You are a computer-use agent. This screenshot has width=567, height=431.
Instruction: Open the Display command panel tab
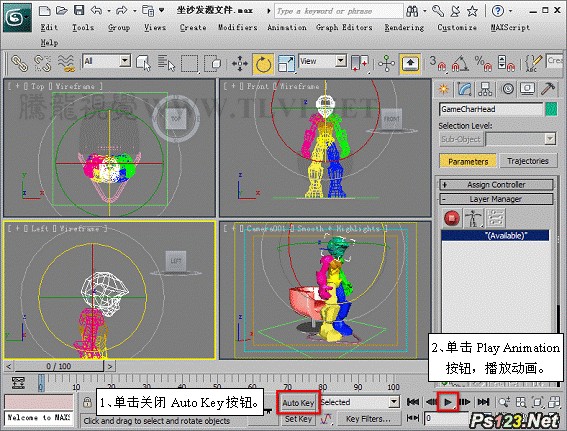pos(528,89)
